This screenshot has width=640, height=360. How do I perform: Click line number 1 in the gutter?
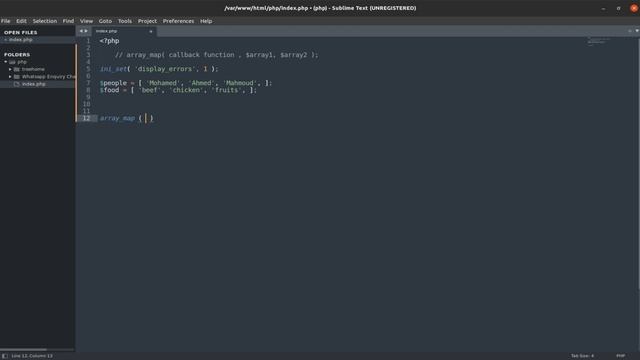coord(88,41)
